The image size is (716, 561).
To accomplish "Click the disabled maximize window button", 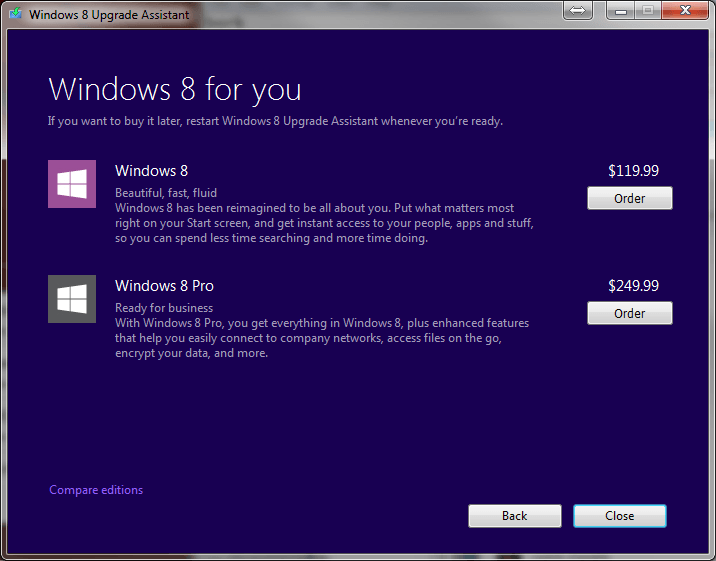I will [648, 10].
